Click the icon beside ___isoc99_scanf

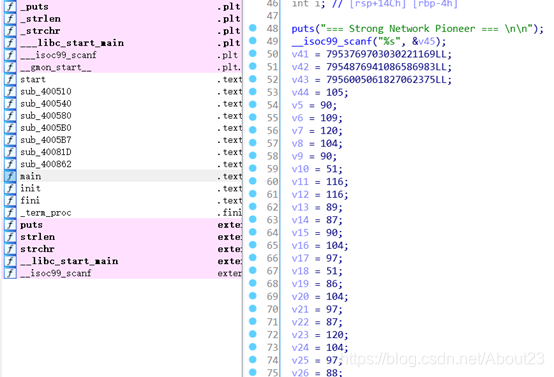click(x=11, y=55)
